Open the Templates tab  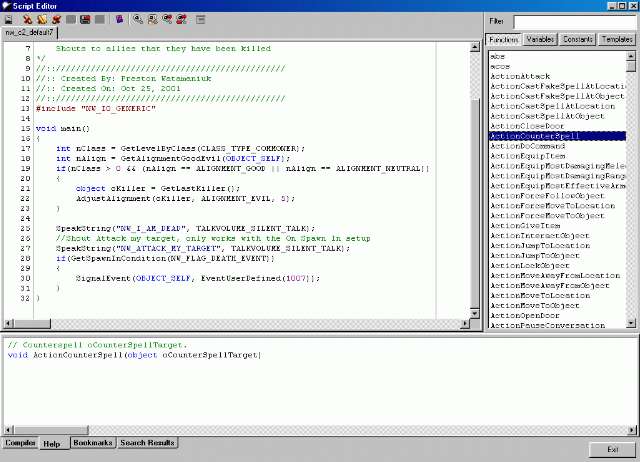click(617, 40)
